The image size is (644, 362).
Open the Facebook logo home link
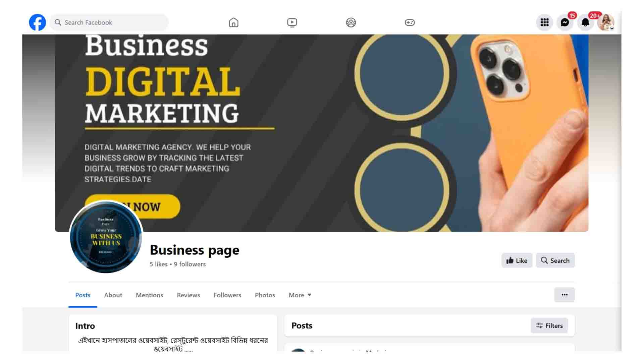pyautogui.click(x=37, y=22)
